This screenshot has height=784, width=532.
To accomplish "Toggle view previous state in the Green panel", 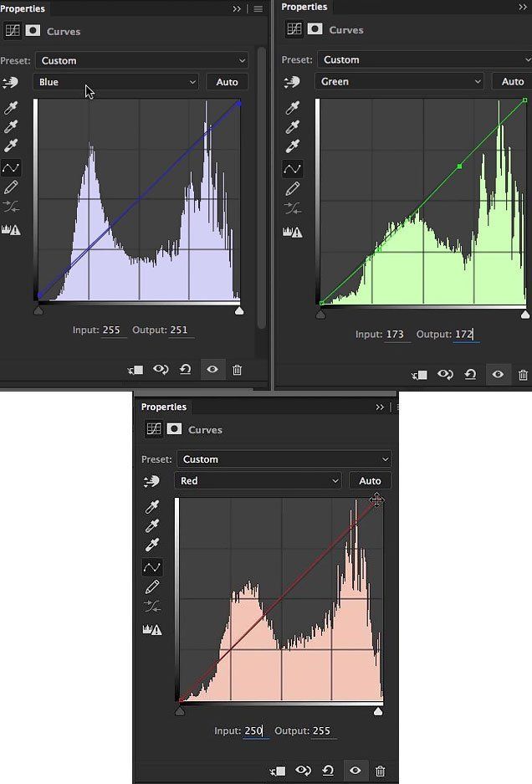I will pos(445,375).
